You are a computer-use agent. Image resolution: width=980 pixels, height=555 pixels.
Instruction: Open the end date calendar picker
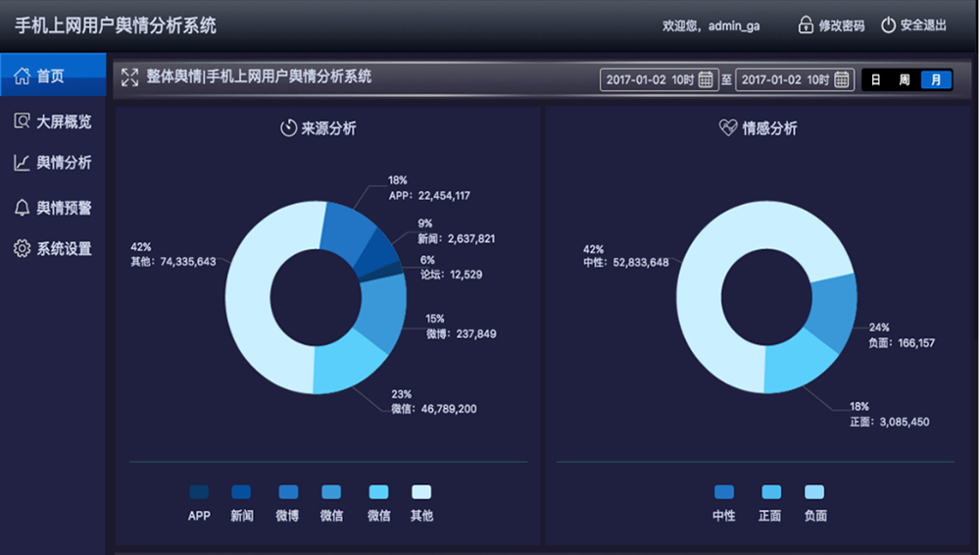tap(842, 80)
